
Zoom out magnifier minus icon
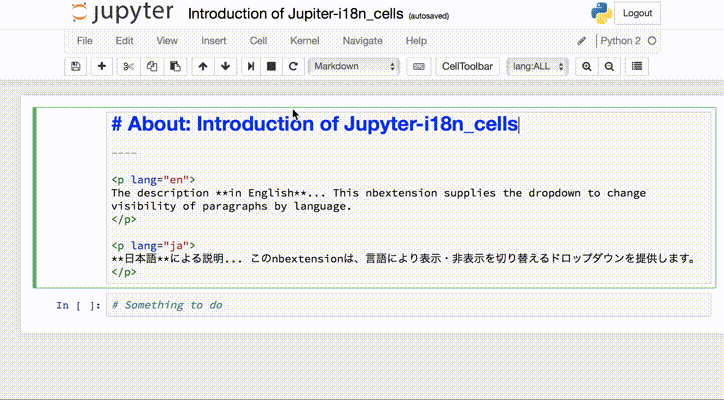point(609,67)
